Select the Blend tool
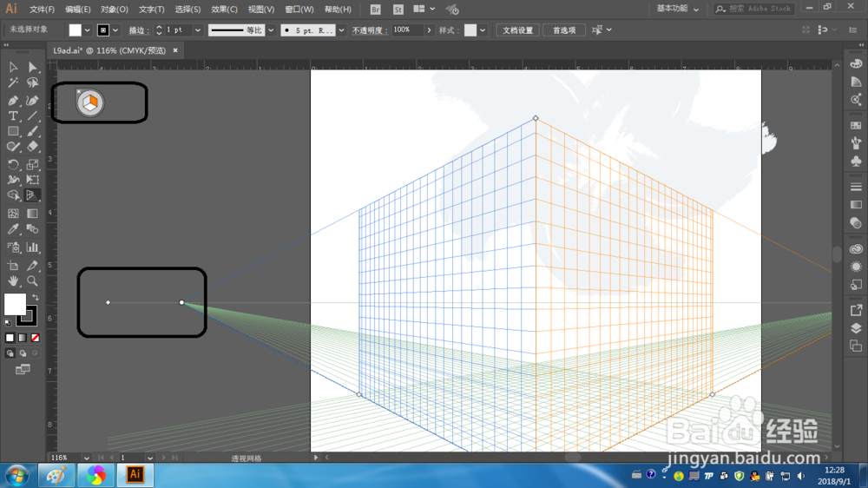The image size is (868, 488). (x=32, y=229)
